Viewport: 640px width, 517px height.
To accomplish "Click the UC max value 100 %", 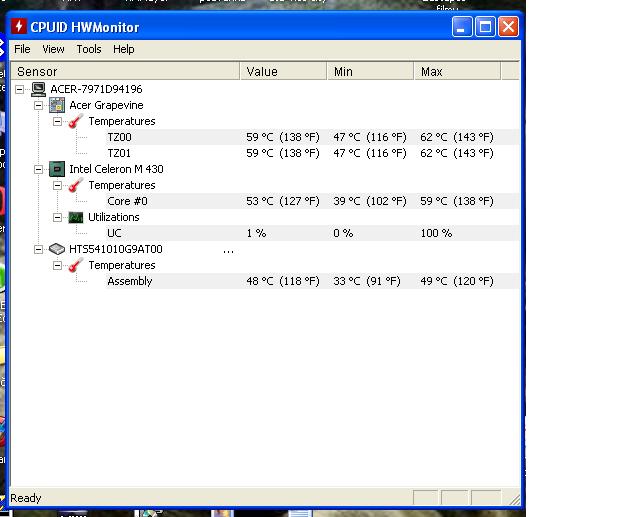I will tap(436, 233).
